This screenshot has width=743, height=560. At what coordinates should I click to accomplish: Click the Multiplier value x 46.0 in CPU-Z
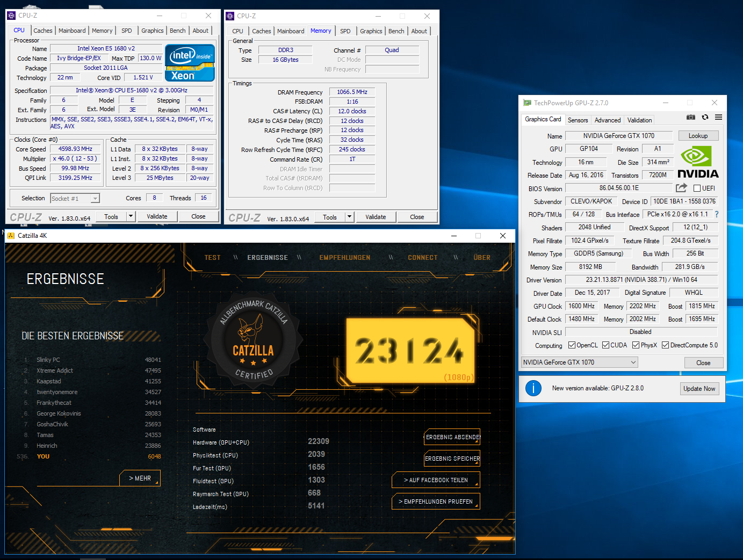(75, 158)
